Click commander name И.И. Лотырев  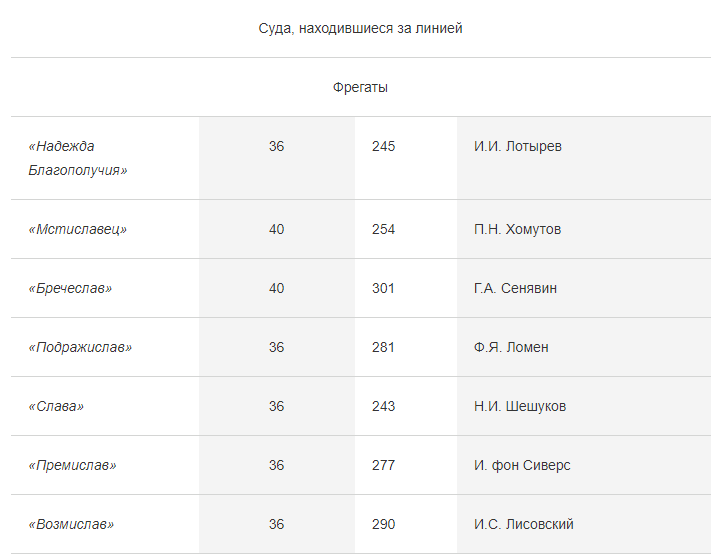coord(518,146)
